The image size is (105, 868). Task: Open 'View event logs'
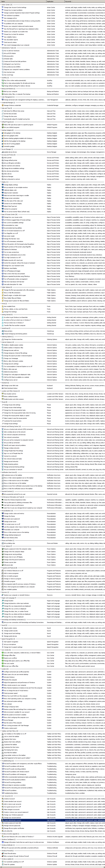click(8, 75)
